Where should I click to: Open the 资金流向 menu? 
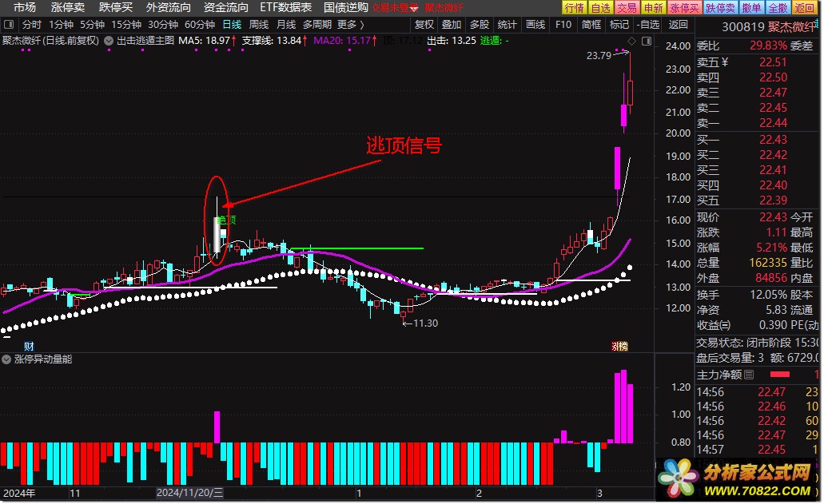225,7
